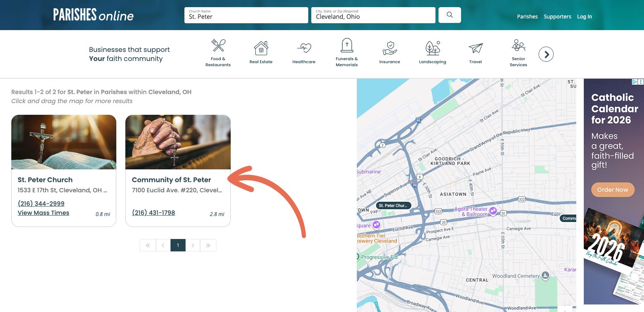Call (216) 431-1798 phone link
The height and width of the screenshot is (312, 644).
click(x=154, y=213)
